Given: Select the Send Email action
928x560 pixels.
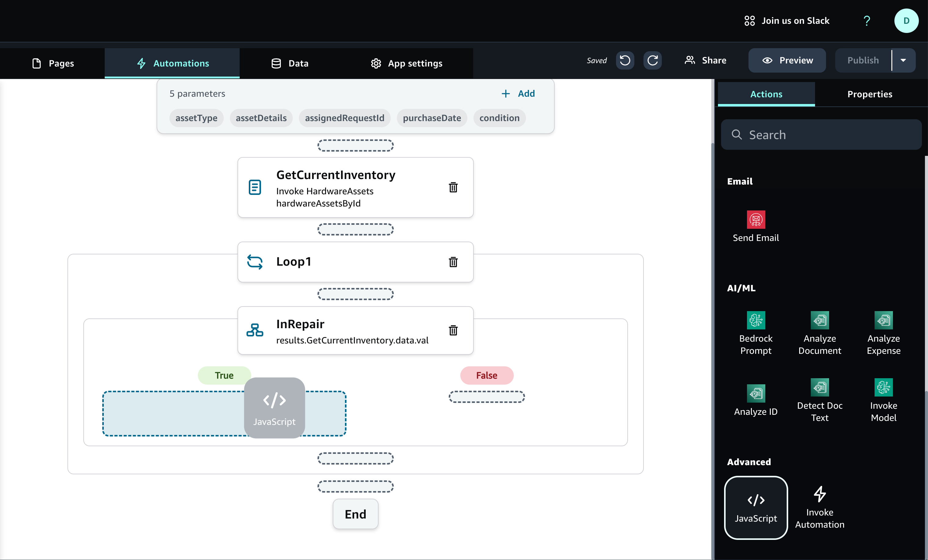Looking at the screenshot, I should click(x=756, y=226).
